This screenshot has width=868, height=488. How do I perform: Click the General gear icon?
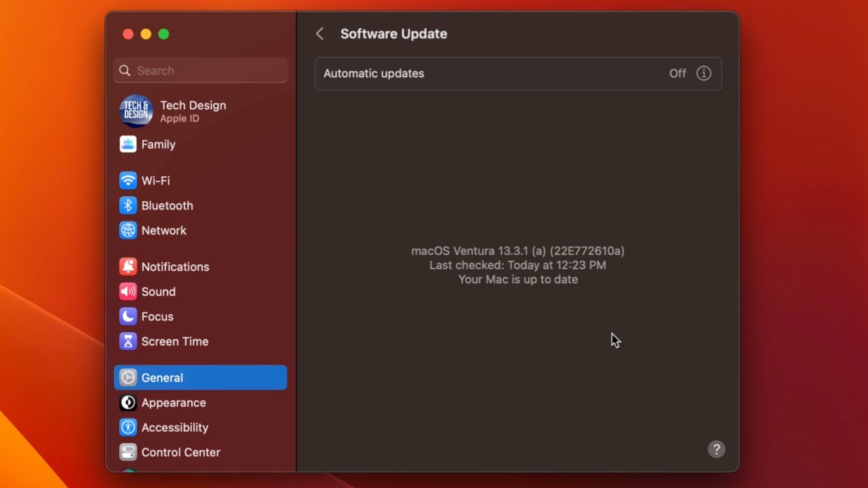(127, 378)
